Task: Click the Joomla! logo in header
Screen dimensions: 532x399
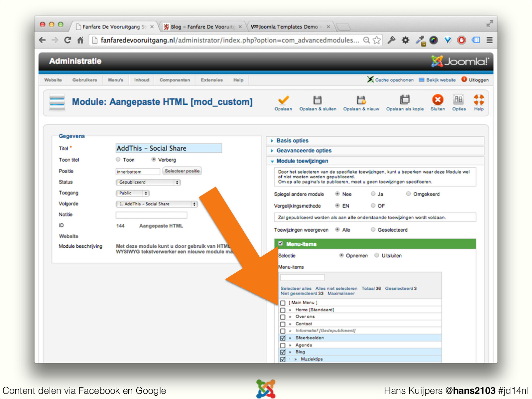Action: [x=460, y=61]
